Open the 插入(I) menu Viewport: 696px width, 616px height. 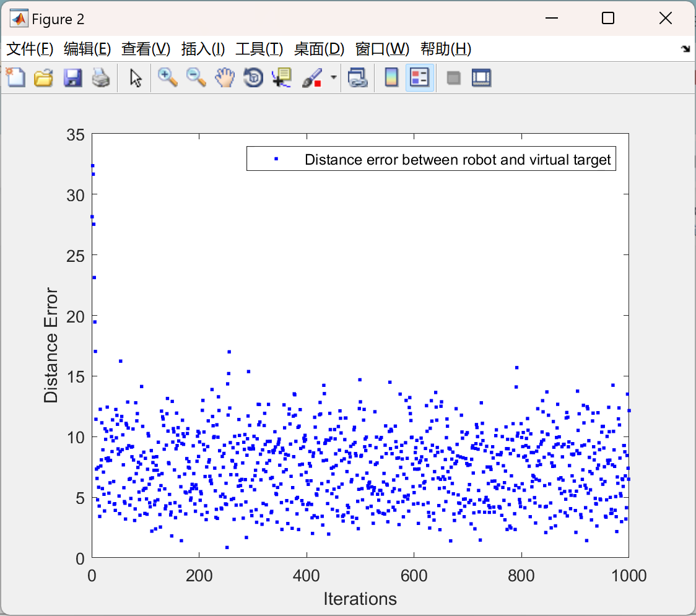point(203,49)
